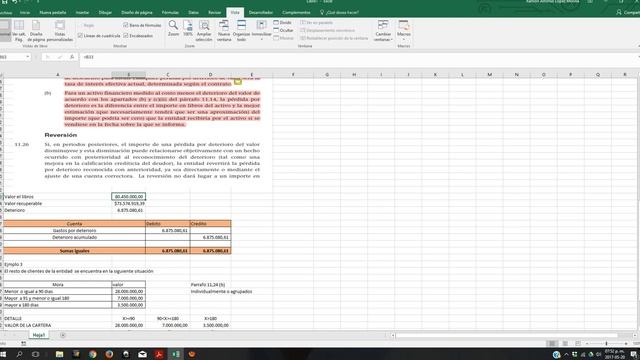Open the Insertar ribbon tab
This screenshot has width=640, height=360.
tap(82, 13)
